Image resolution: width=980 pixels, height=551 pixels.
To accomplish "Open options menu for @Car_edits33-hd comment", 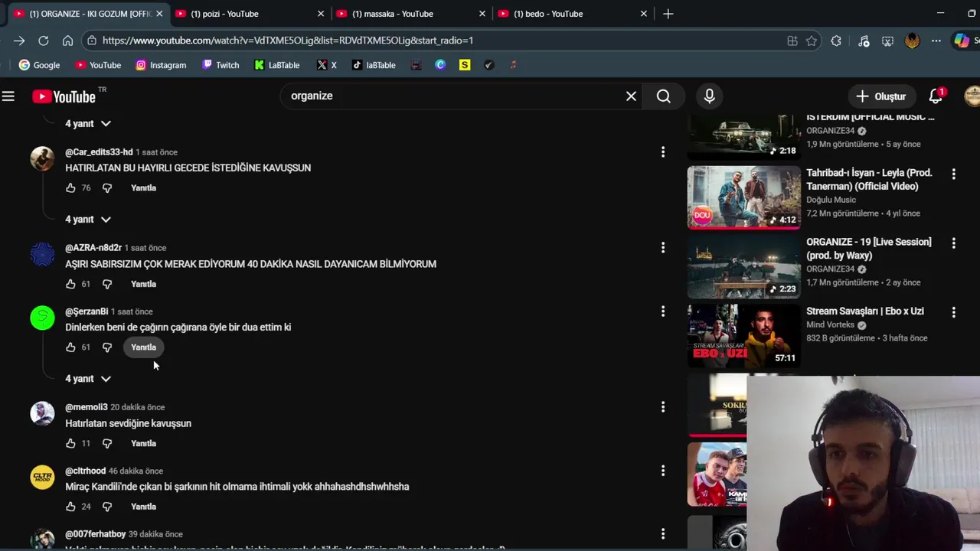I will pyautogui.click(x=663, y=152).
